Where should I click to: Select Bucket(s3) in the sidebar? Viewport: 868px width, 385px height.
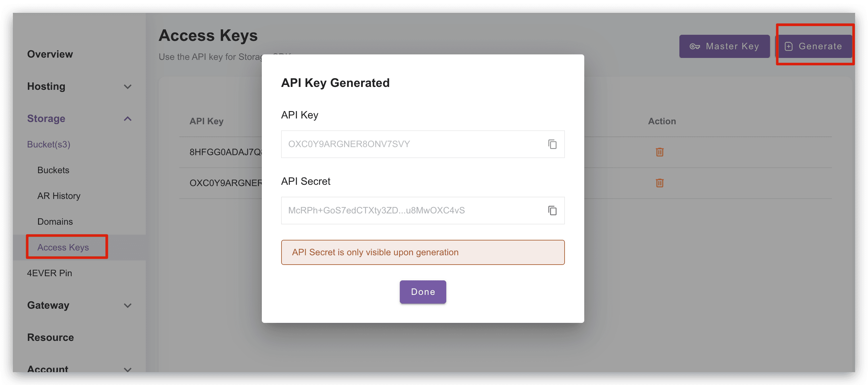48,144
